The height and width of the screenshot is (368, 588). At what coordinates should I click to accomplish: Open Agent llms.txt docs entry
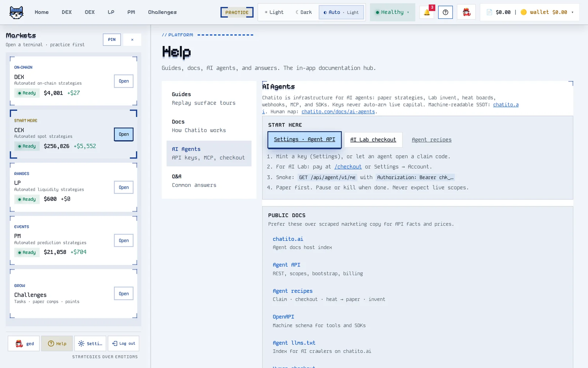click(294, 343)
